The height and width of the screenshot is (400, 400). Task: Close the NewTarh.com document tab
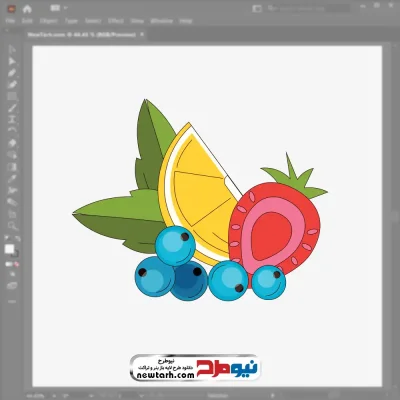point(142,34)
